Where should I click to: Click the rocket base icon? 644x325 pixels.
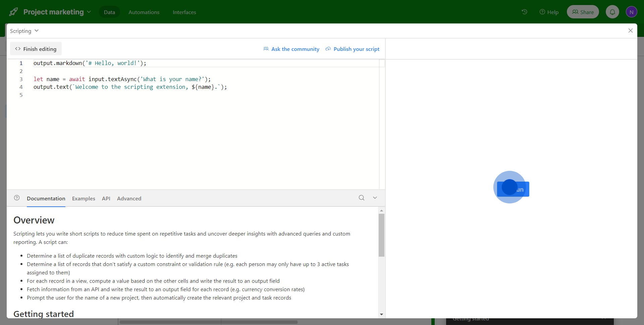(x=13, y=12)
